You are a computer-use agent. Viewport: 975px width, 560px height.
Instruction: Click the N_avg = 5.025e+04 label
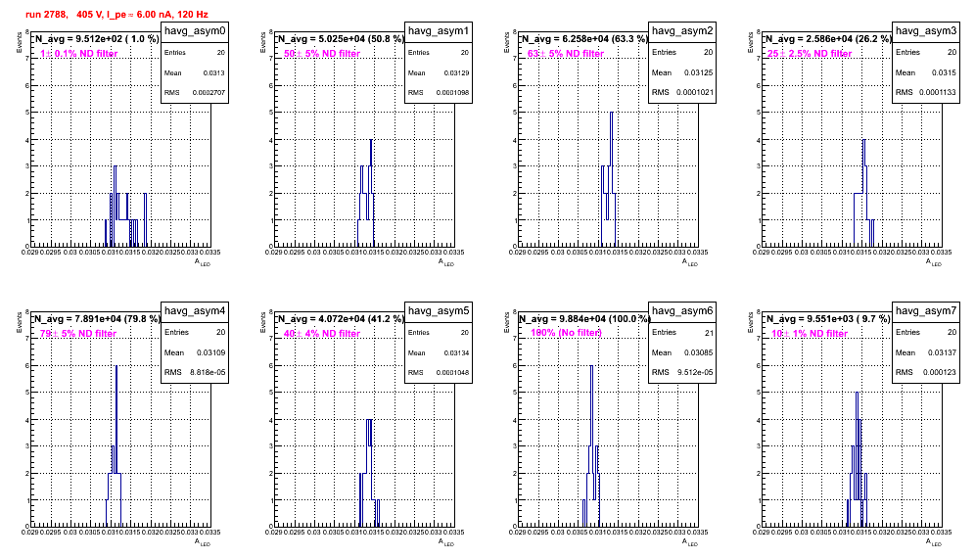pos(341,39)
